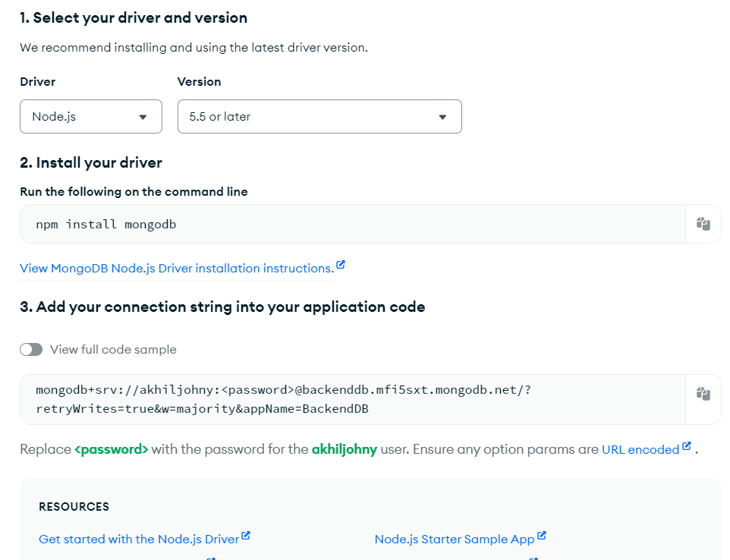Click external-link icon after driver installation instructions
This screenshot has height=560, width=730.
[x=341, y=266]
